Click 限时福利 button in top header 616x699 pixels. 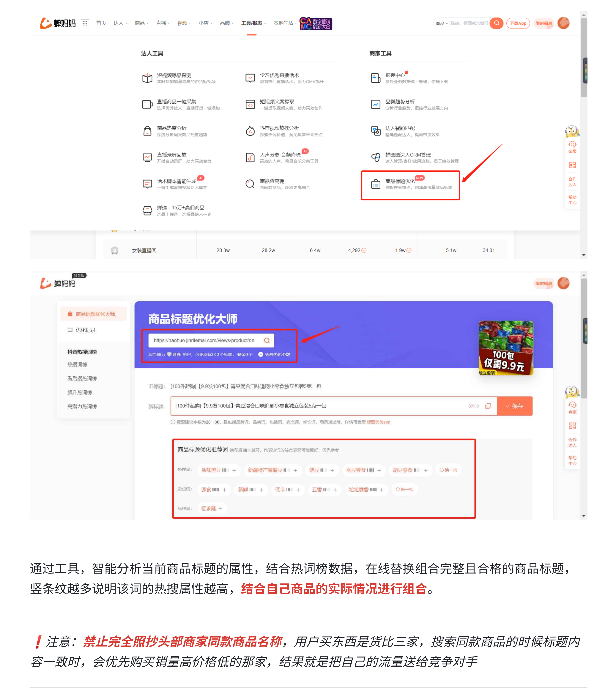point(543,23)
